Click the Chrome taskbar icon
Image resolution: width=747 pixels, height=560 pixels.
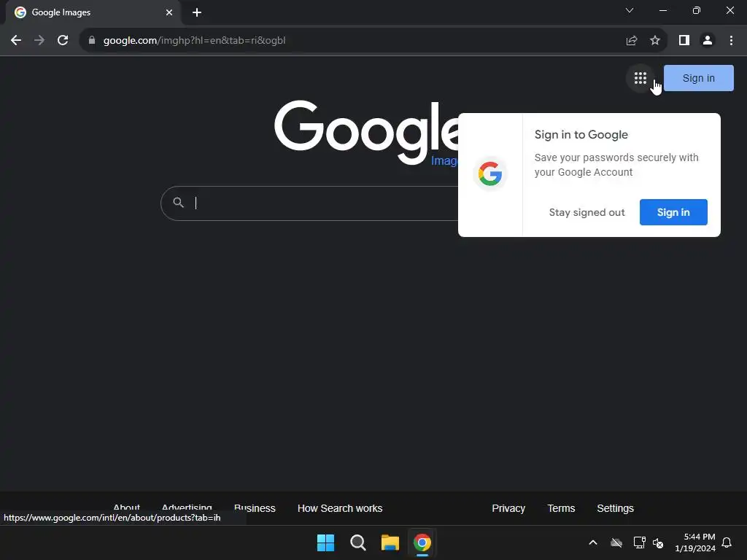point(422,542)
